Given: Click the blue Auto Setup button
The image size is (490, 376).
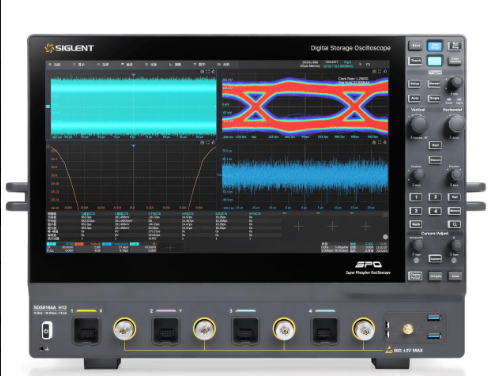Looking at the screenshot, I should click(x=435, y=46).
